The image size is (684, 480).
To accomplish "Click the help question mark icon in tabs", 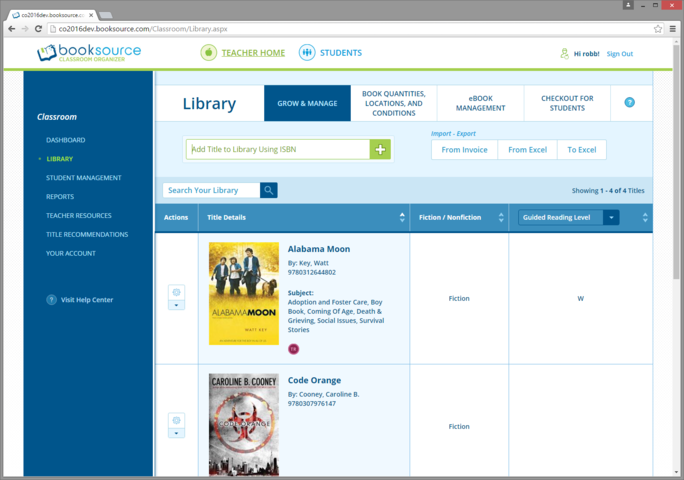I will [629, 103].
